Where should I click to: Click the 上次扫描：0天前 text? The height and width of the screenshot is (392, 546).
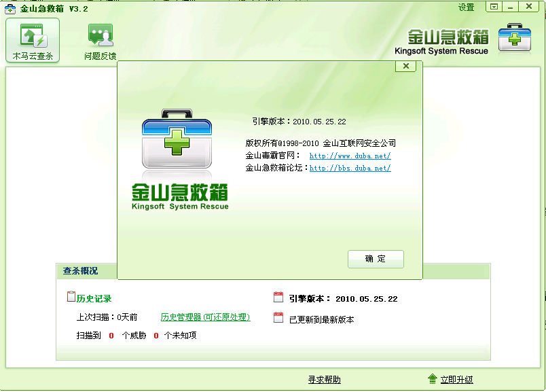107,317
